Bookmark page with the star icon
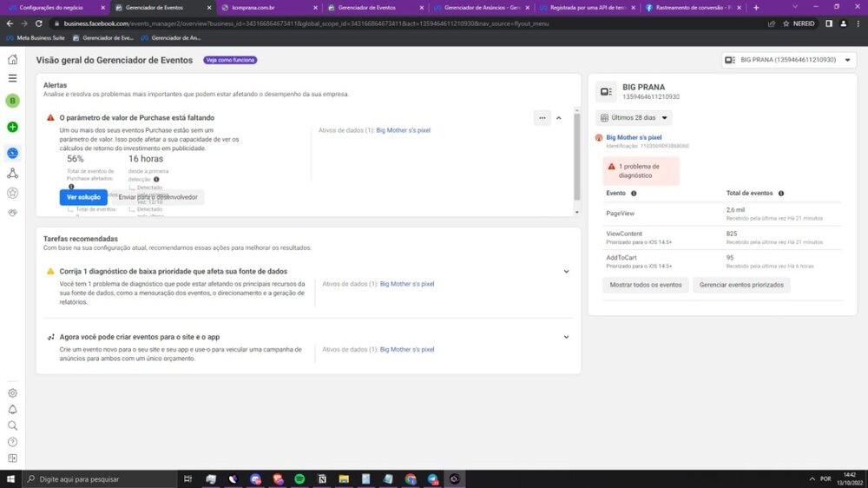Viewport: 868px width, 488px height. [786, 23]
